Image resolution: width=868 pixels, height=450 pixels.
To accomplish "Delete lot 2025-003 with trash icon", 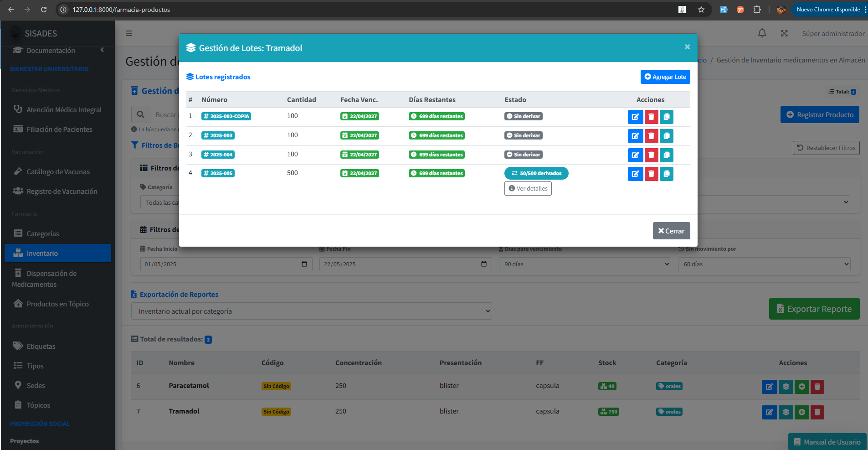I will pos(651,136).
